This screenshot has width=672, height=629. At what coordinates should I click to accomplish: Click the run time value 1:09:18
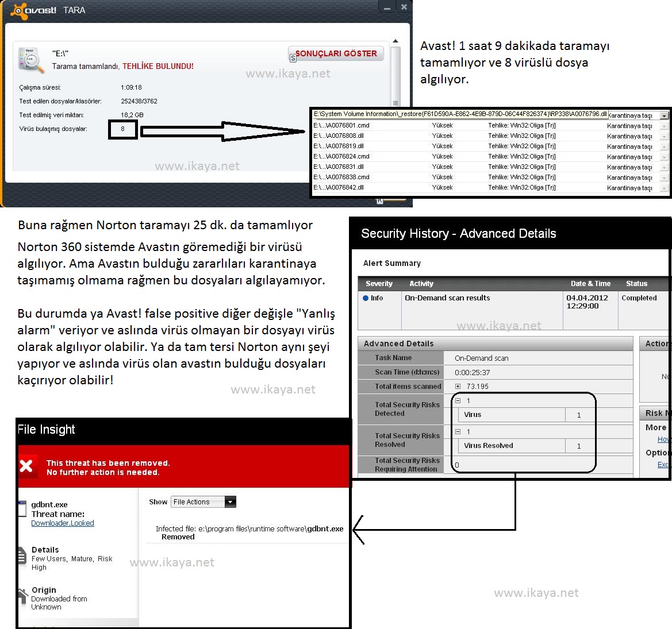point(131,87)
